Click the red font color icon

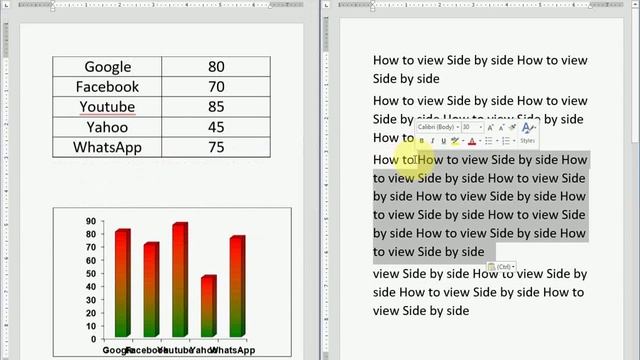[x=472, y=141]
